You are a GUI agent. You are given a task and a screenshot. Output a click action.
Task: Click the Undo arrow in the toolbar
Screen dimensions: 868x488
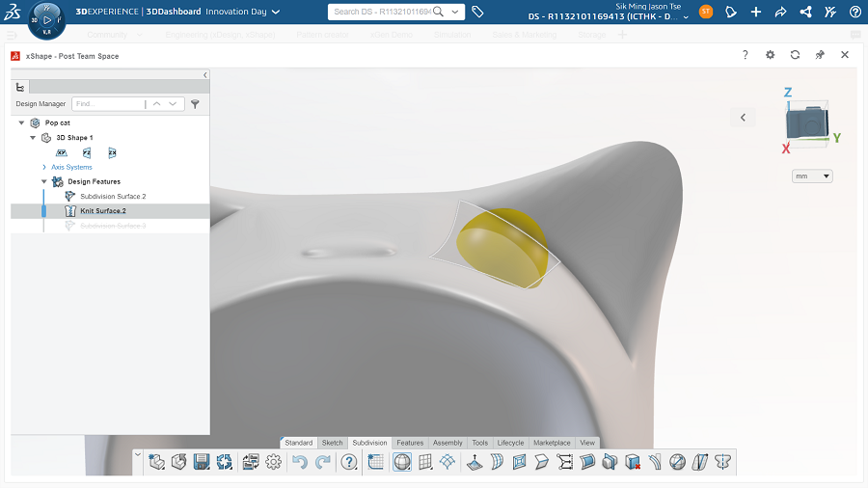click(x=300, y=462)
